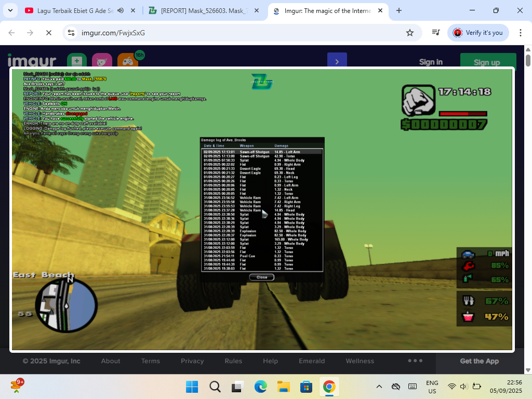Open the tab search dropdown arrow
This screenshot has height=399, width=532.
coord(10,10)
